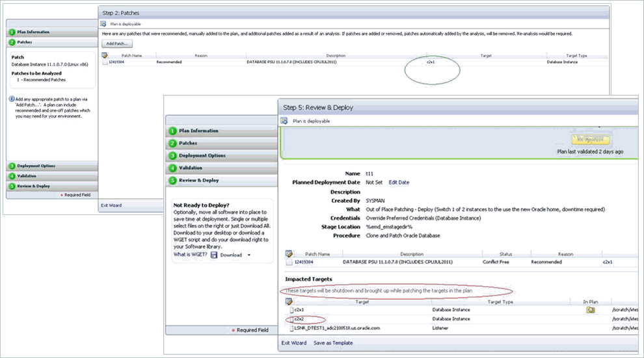The height and width of the screenshot is (358, 644).
Task: Click icon beside c2x2 in Impacted Targets
Action: coord(291,319)
